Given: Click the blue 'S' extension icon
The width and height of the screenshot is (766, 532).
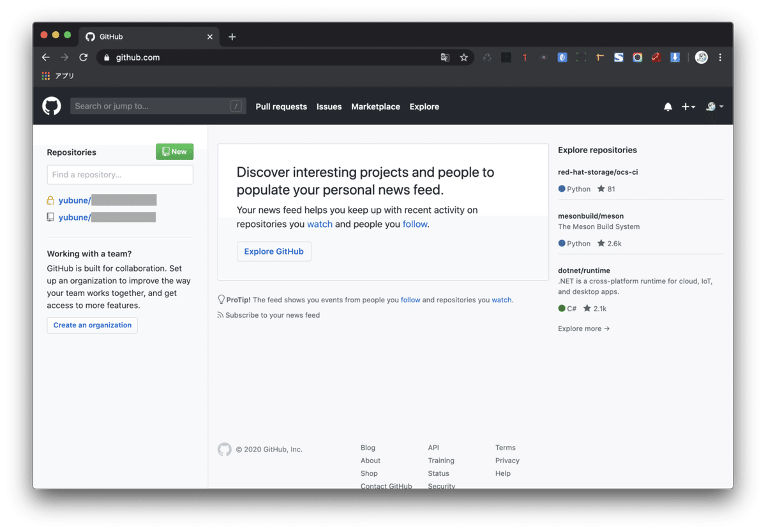Looking at the screenshot, I should pyautogui.click(x=619, y=57).
